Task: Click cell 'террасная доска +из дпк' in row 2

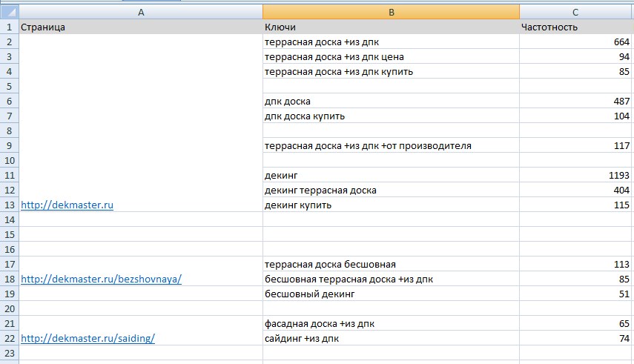Action: pos(391,42)
